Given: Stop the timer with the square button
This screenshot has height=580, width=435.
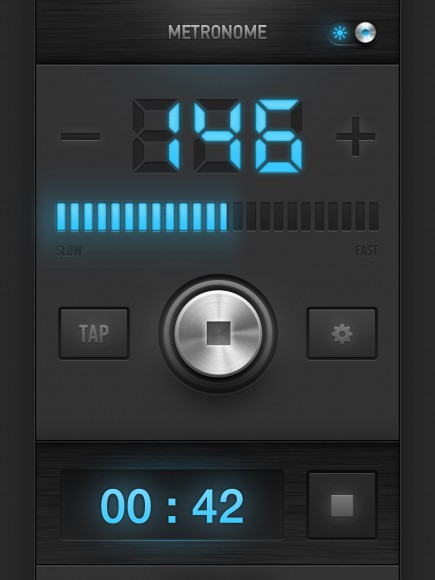Looking at the screenshot, I should pos(342,505).
